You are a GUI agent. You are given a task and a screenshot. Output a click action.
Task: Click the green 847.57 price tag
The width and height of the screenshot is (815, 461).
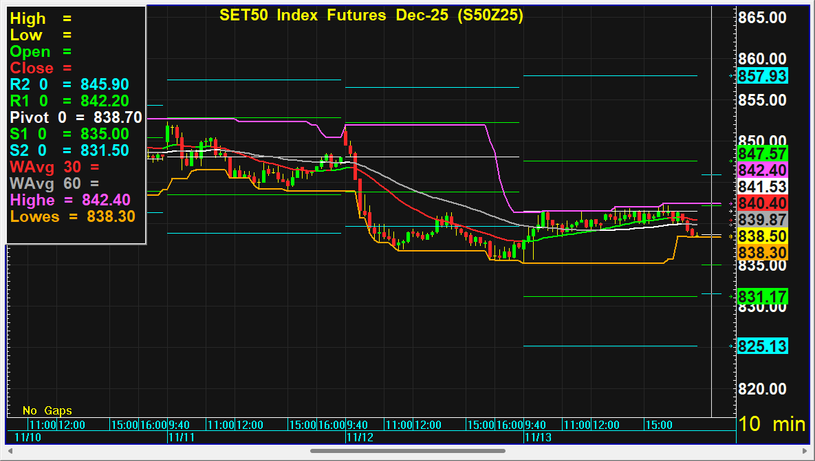762,153
